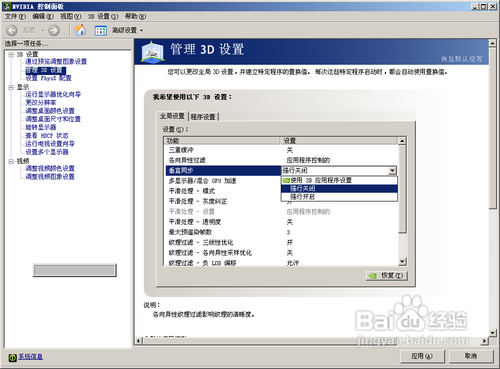Click the view grid icon in toolbar
This screenshot has width=500, height=369.
(101, 31)
